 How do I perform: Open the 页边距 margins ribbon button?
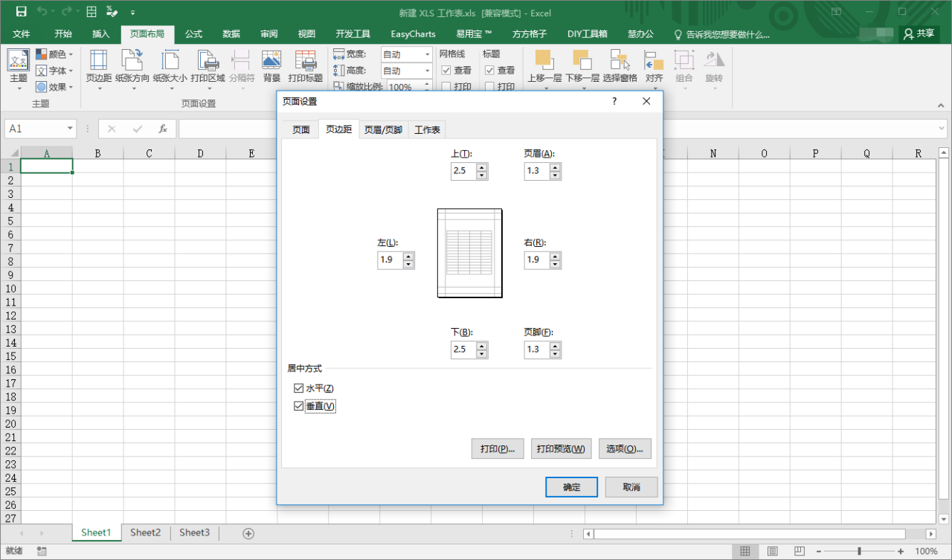(99, 71)
